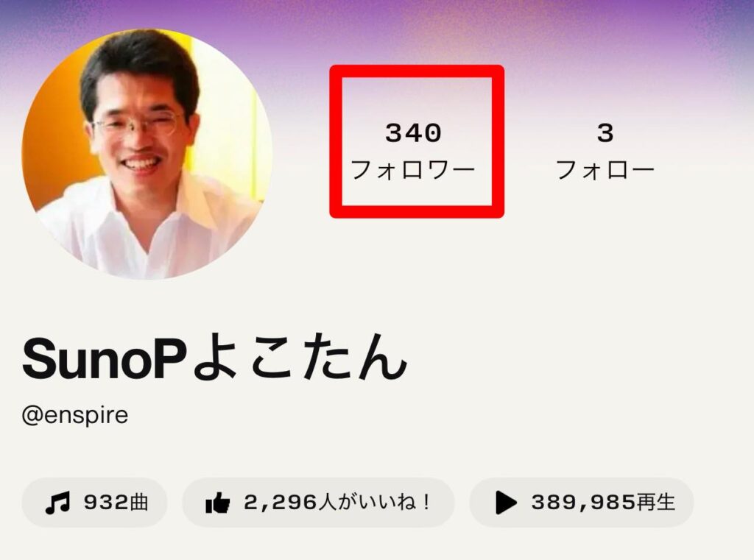Open the フォロワー followers label

(x=413, y=170)
